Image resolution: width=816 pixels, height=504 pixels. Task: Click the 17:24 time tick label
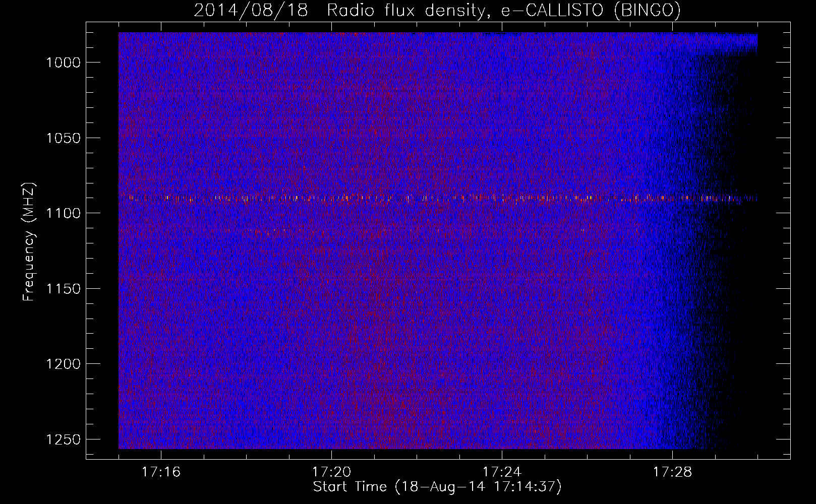502,472
